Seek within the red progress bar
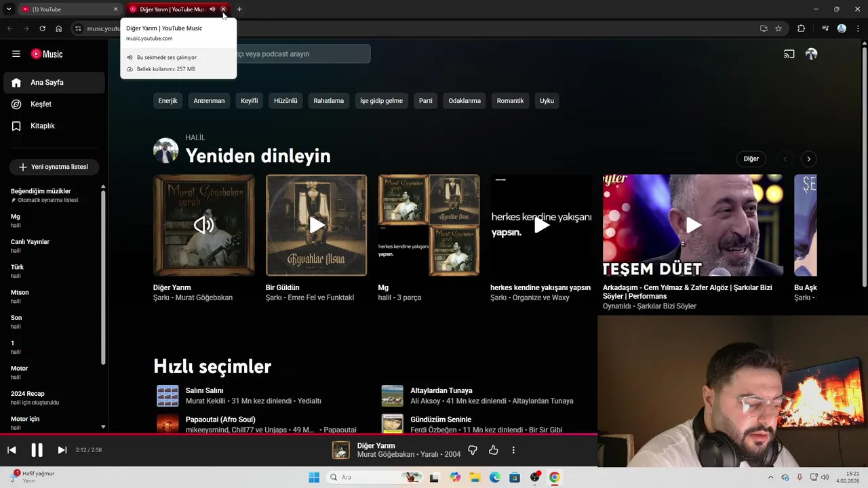The image size is (868, 488). point(298,434)
